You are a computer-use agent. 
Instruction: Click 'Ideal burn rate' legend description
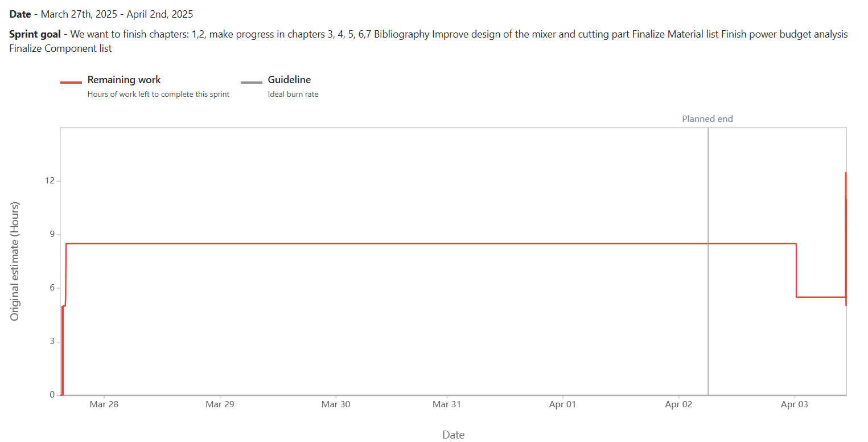tap(293, 95)
